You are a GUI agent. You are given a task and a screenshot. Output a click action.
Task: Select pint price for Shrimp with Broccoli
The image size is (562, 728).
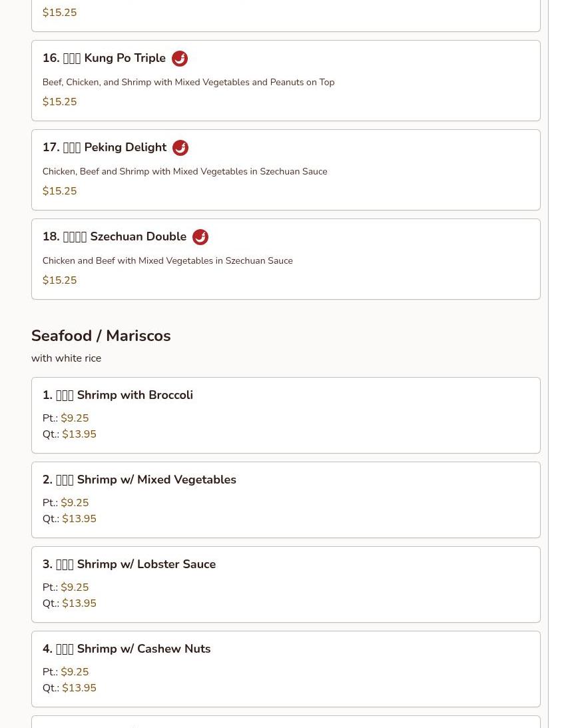point(75,418)
